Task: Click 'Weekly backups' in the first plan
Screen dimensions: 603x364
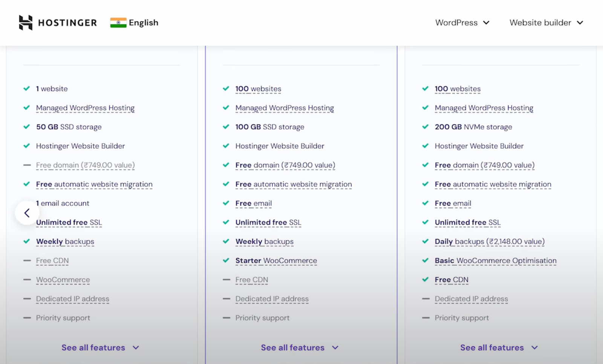Action: pos(65,242)
